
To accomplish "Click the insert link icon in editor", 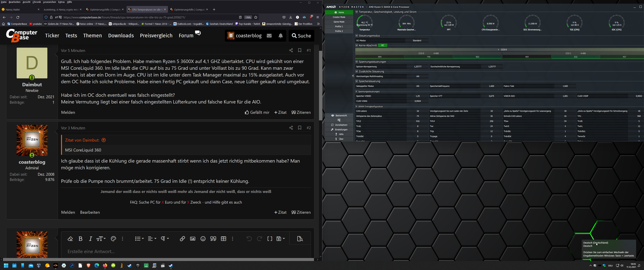I will pyautogui.click(x=182, y=239).
